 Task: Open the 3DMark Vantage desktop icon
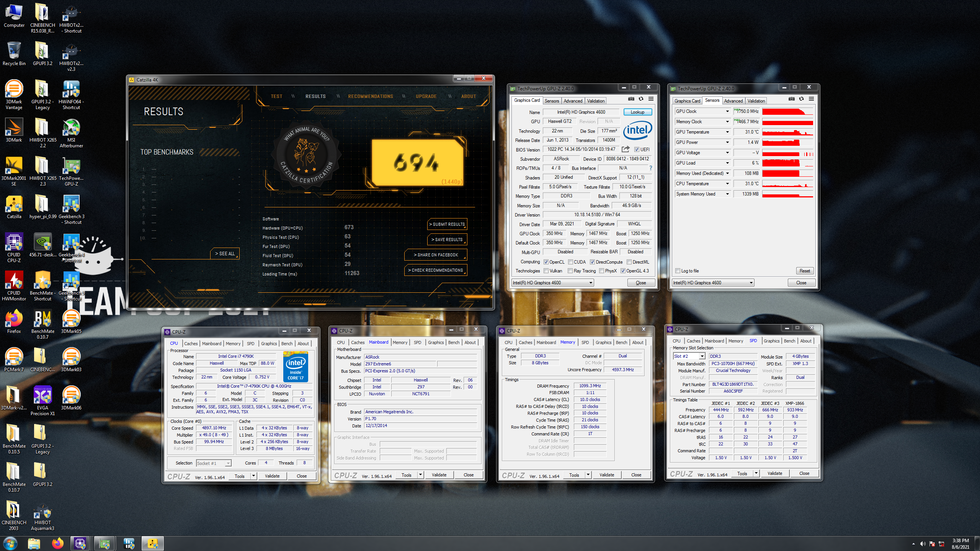coord(14,95)
